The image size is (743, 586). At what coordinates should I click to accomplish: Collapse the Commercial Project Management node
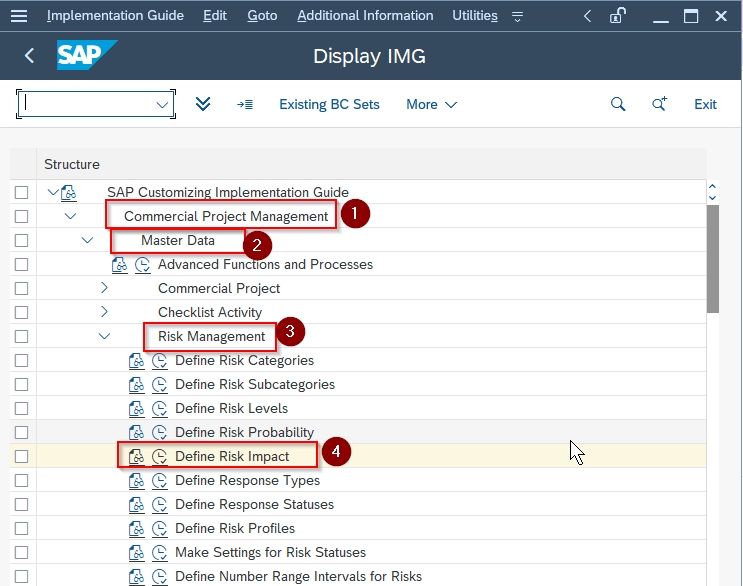click(x=70, y=216)
